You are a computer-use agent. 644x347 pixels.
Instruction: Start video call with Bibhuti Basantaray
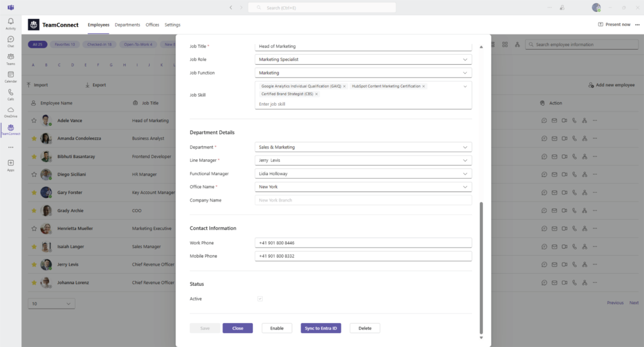564,156
